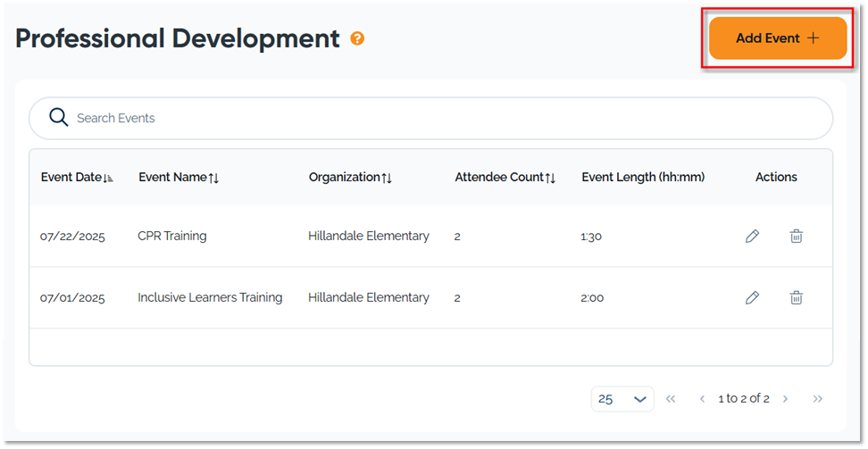Go to the last page of results
868x449 pixels.
[x=817, y=399]
